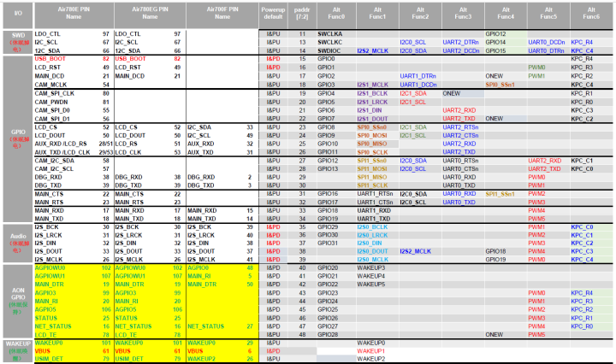616x364 pixels.
Task: Select the paddr [7:2] column header
Action: tap(302, 15)
